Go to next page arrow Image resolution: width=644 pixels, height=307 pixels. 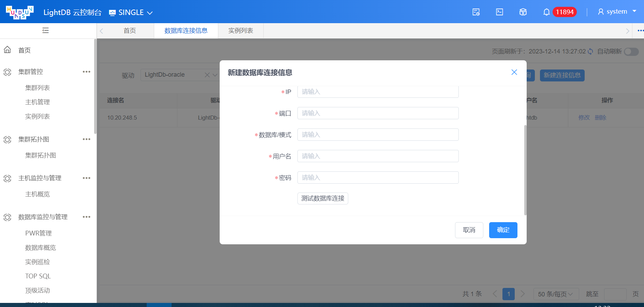pos(523,294)
